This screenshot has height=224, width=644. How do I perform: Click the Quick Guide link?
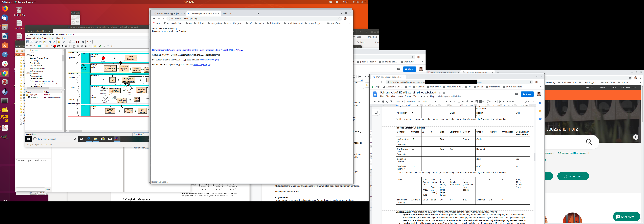(x=175, y=50)
